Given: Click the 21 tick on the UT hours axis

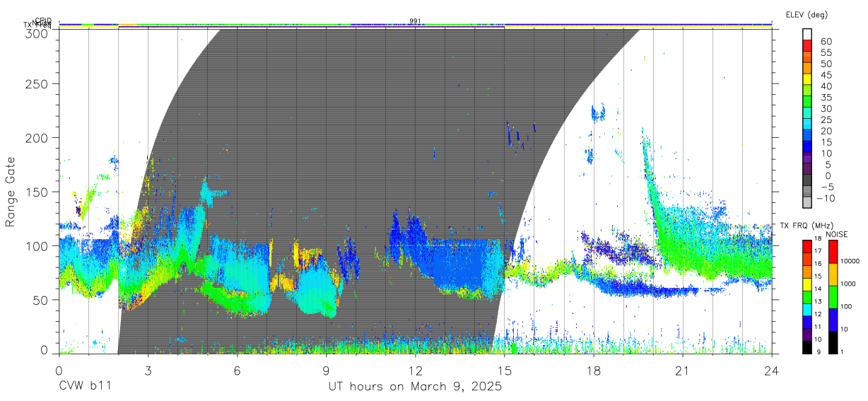Looking at the screenshot, I should click(x=683, y=370).
